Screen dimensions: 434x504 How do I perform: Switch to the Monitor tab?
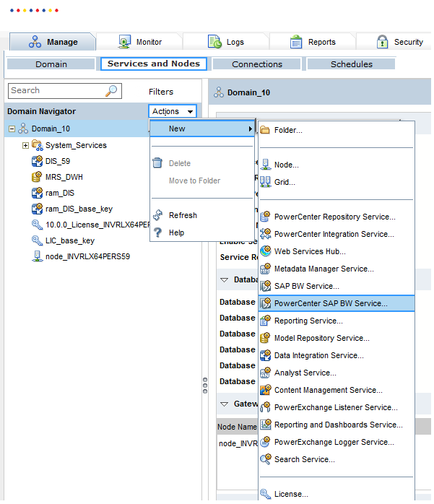pos(141,42)
